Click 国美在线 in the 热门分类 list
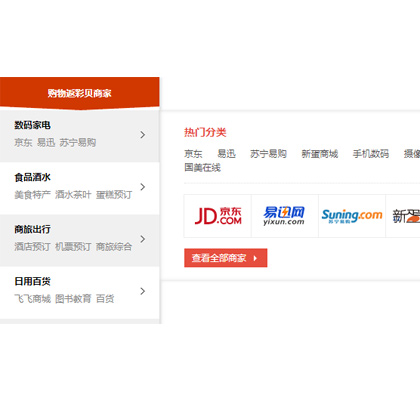The width and height of the screenshot is (420, 420). click(x=202, y=167)
